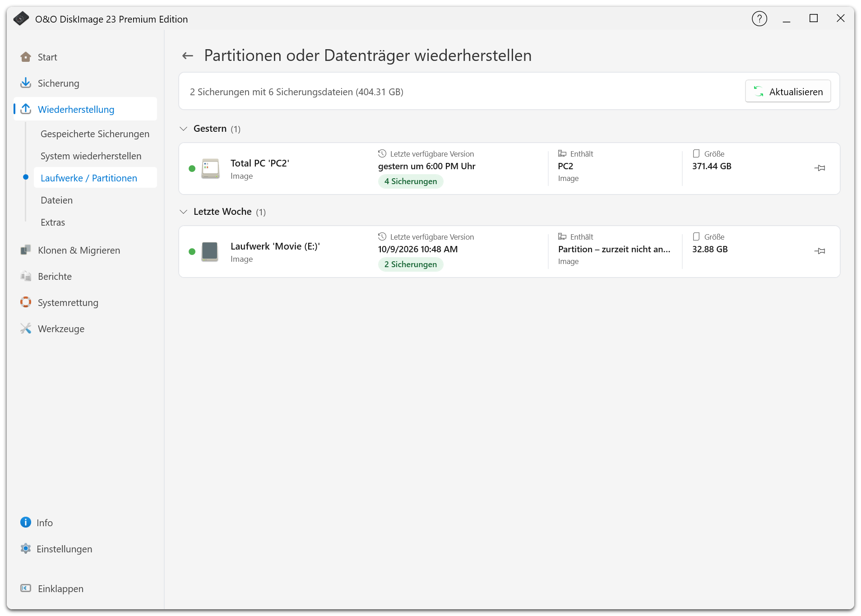Click '10/9/2026 10:48 AM' version text
This screenshot has width=861, height=616.
[418, 249]
